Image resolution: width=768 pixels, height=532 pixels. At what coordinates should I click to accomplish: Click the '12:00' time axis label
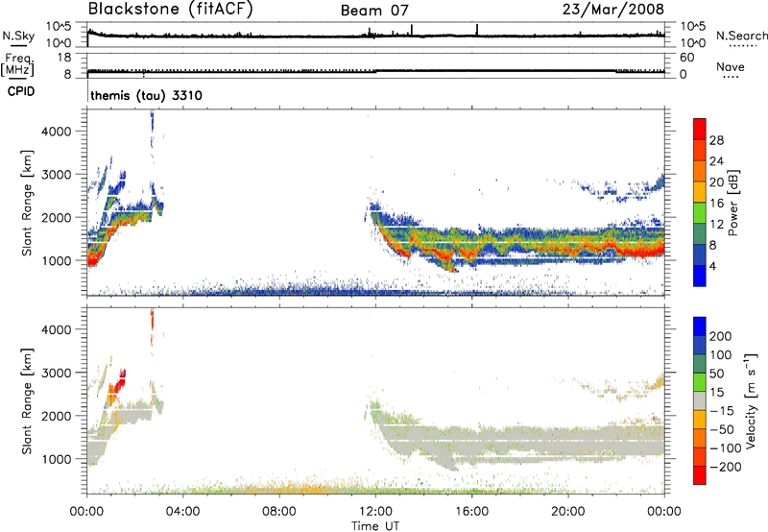point(375,512)
